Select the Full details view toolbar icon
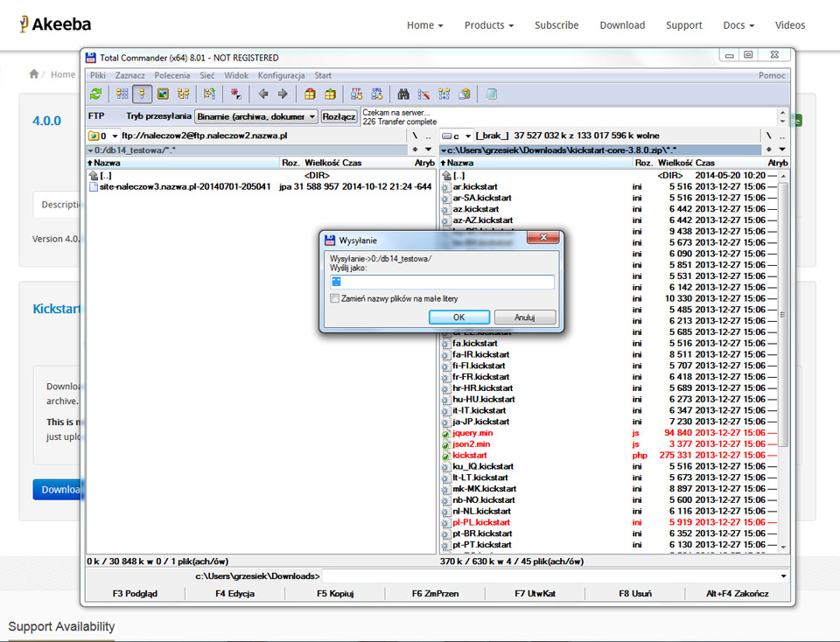Viewport: 840px width, 642px height. point(142,94)
